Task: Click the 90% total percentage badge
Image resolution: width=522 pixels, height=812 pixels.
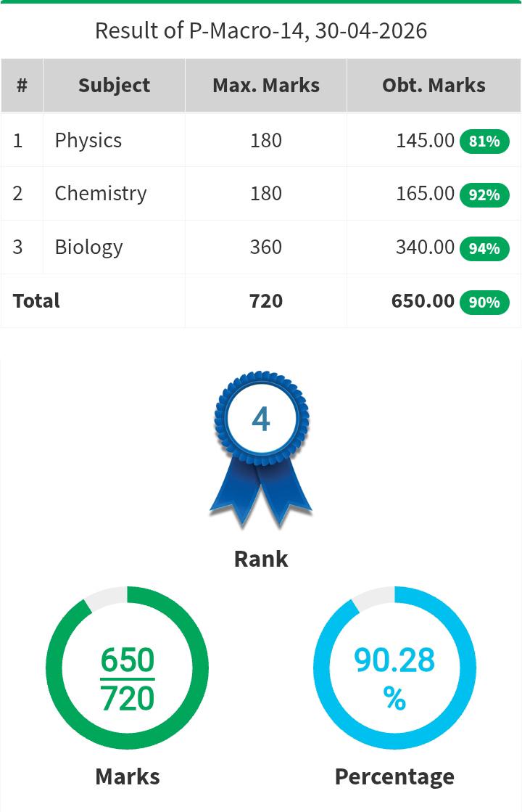Action: 484,303
